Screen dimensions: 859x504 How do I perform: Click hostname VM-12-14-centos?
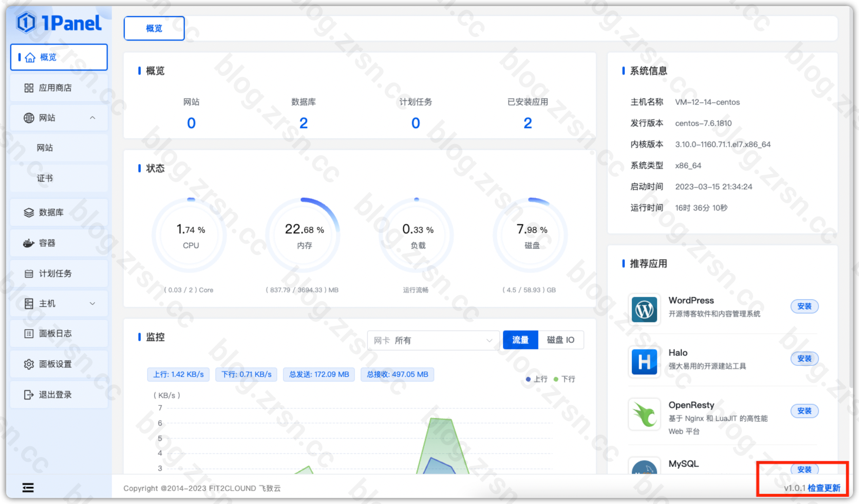coord(707,102)
